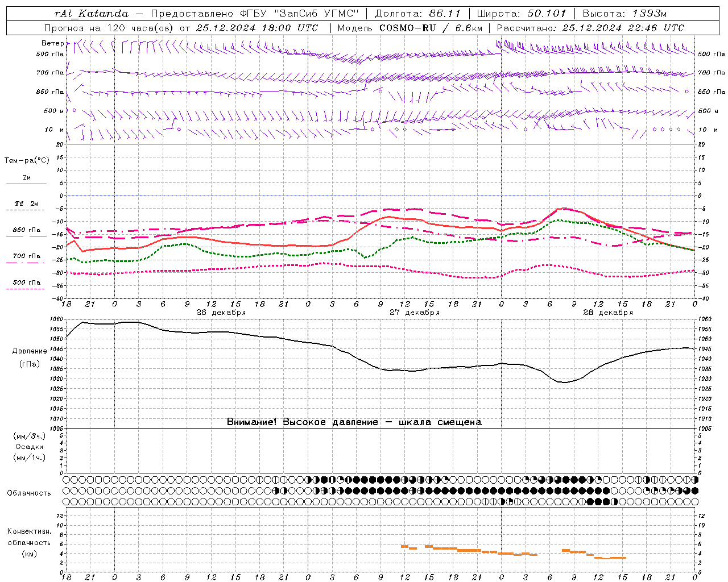Click the (км) unit label
The height and width of the screenshot is (582, 728).
(x=30, y=554)
